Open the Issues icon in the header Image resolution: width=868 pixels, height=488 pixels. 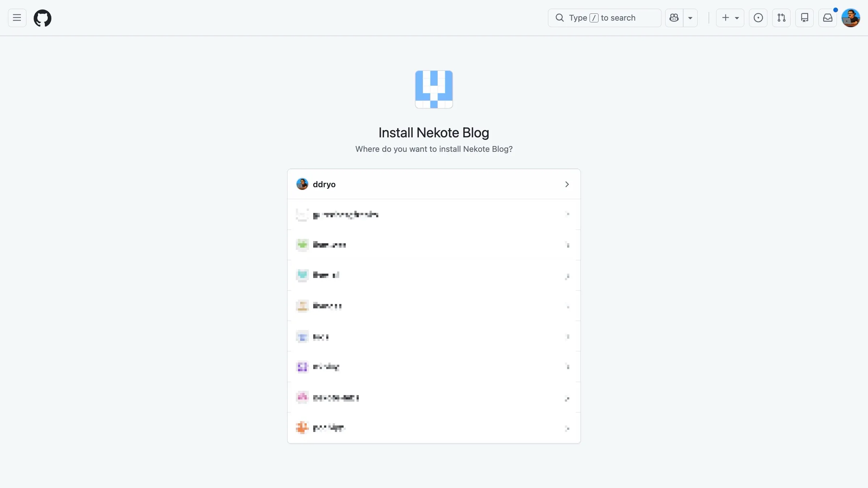click(x=758, y=18)
